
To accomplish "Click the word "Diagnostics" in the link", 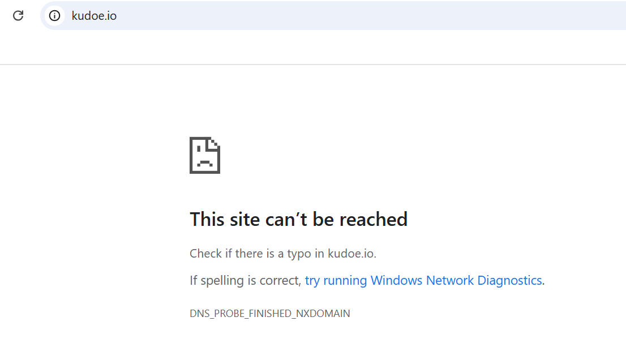I will [509, 280].
